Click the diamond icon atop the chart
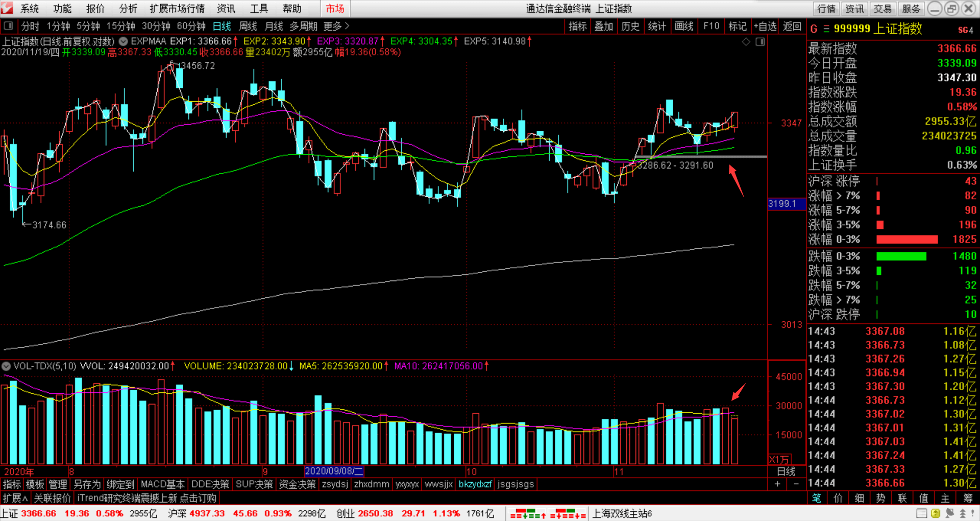980x521 pixels. pos(746,42)
